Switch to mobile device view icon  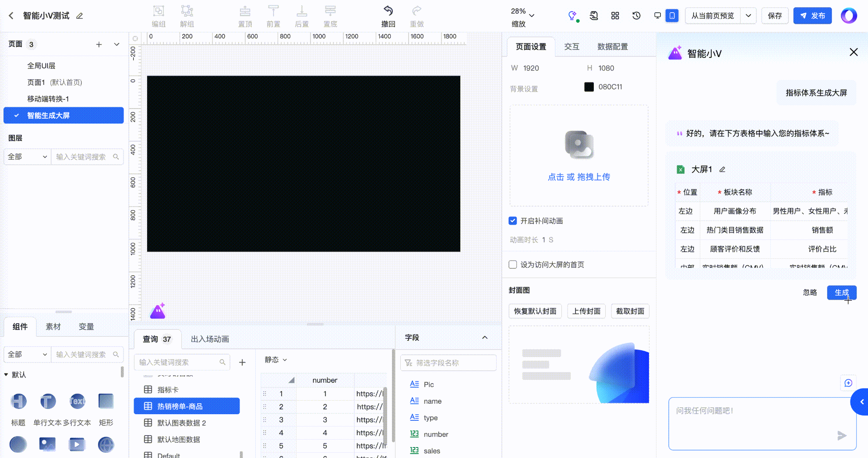pyautogui.click(x=672, y=16)
